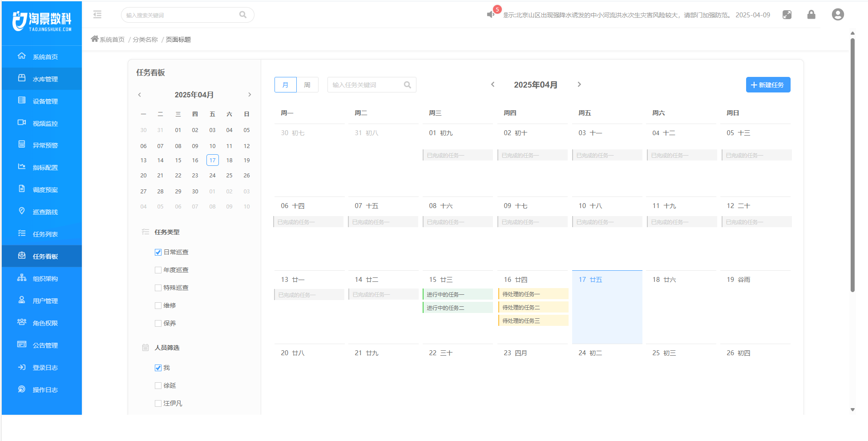Click the 淘景数科 logo
868x441 pixels.
[x=42, y=21]
